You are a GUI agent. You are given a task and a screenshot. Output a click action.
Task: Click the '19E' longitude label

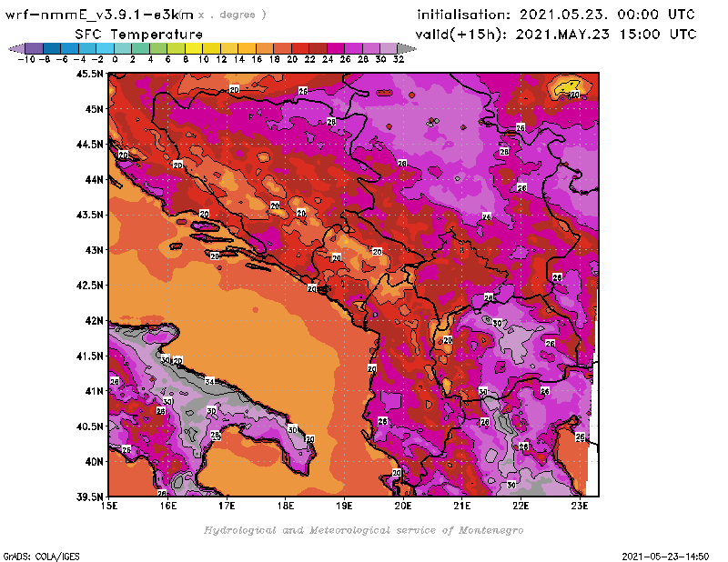(x=345, y=506)
